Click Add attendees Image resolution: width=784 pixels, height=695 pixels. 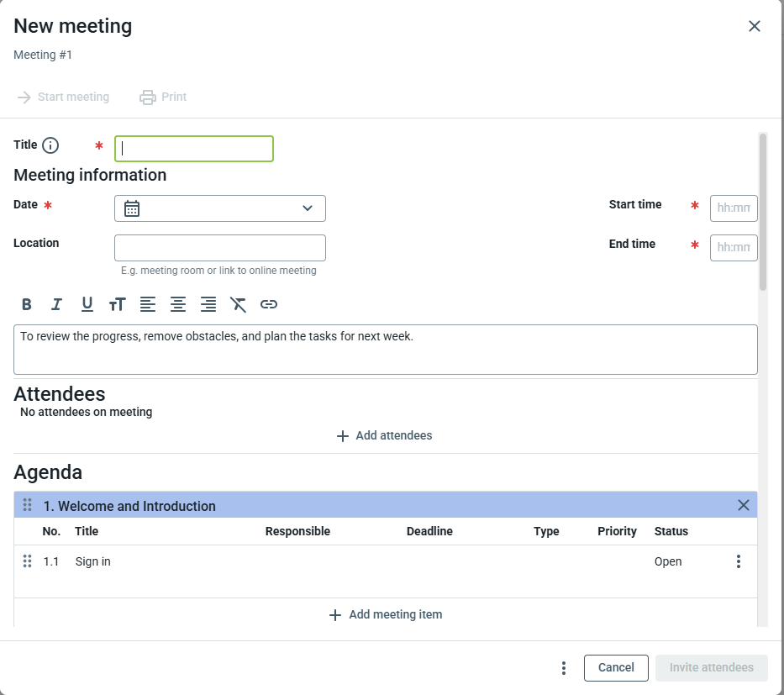point(385,435)
